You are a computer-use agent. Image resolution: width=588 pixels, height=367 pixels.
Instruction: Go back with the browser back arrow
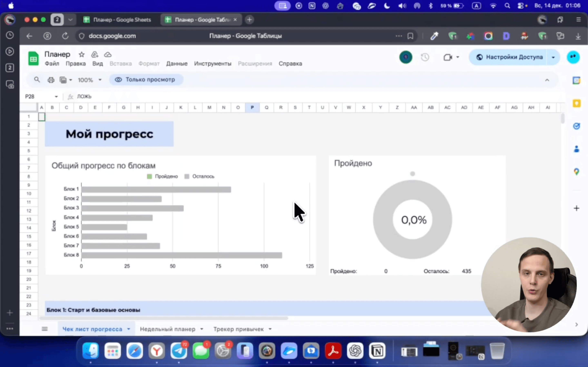pos(29,36)
